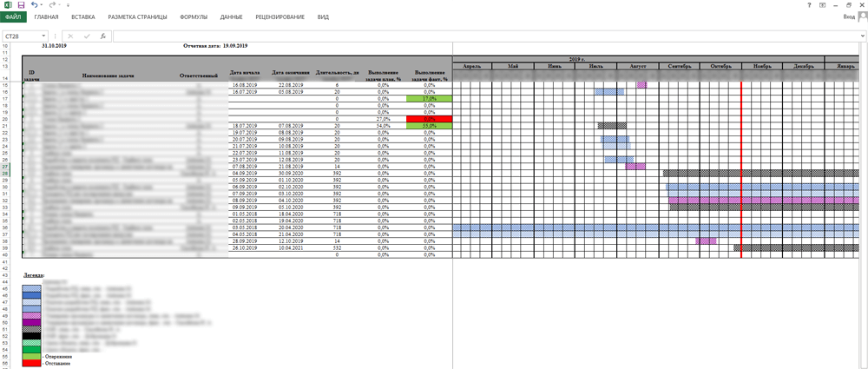Expand the formula bar chevron
The image size is (868, 369).
point(863,36)
